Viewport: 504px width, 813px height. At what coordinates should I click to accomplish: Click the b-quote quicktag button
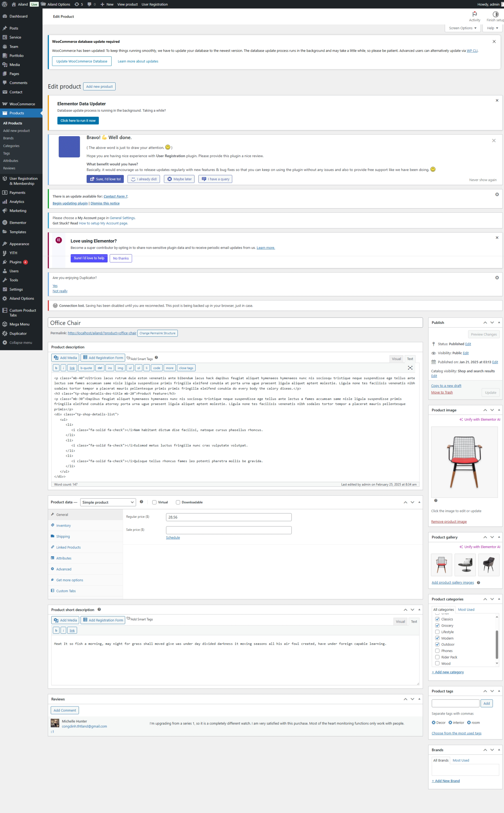[86, 368]
